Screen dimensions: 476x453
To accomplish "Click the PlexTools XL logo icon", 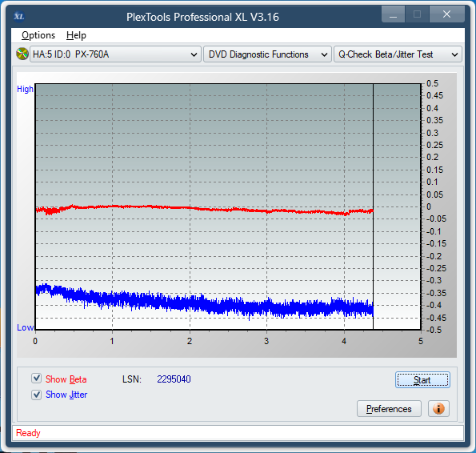I will coord(19,16).
